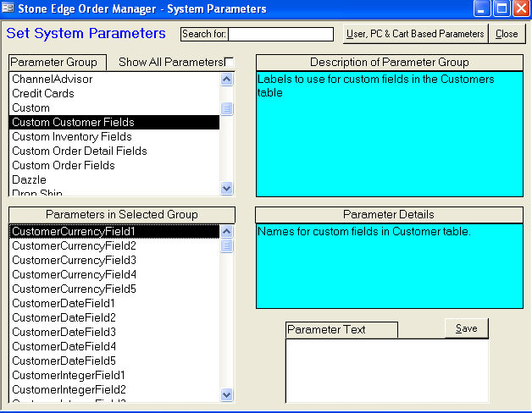Image resolution: width=532 pixels, height=413 pixels.
Task: Select CustomerCurrencyField5 parameter
Action: (114, 289)
